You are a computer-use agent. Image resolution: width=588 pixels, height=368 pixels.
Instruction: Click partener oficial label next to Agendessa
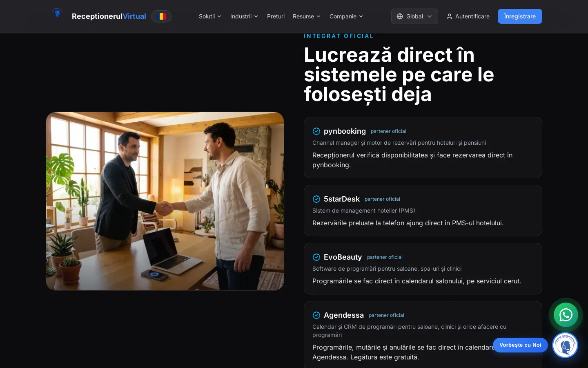386,315
